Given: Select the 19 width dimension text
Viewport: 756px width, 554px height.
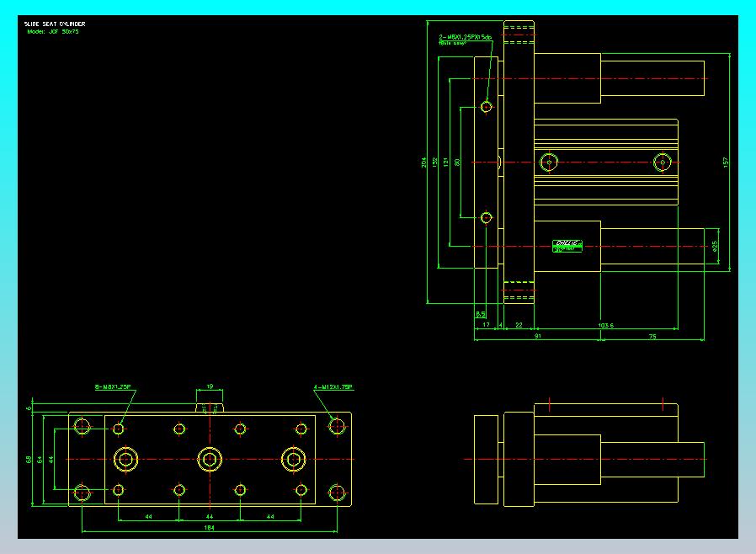Looking at the screenshot, I should click(x=210, y=386).
